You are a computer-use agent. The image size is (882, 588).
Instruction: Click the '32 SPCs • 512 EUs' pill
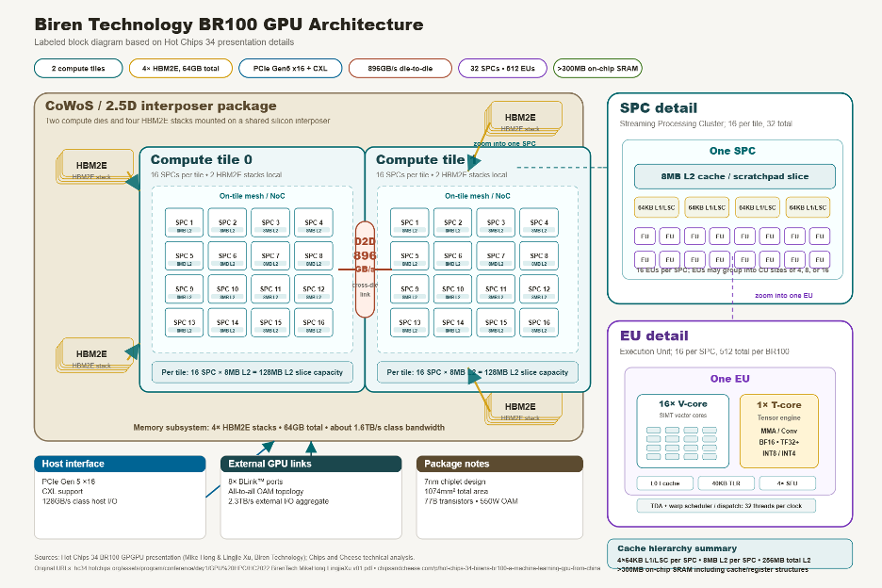tap(502, 68)
